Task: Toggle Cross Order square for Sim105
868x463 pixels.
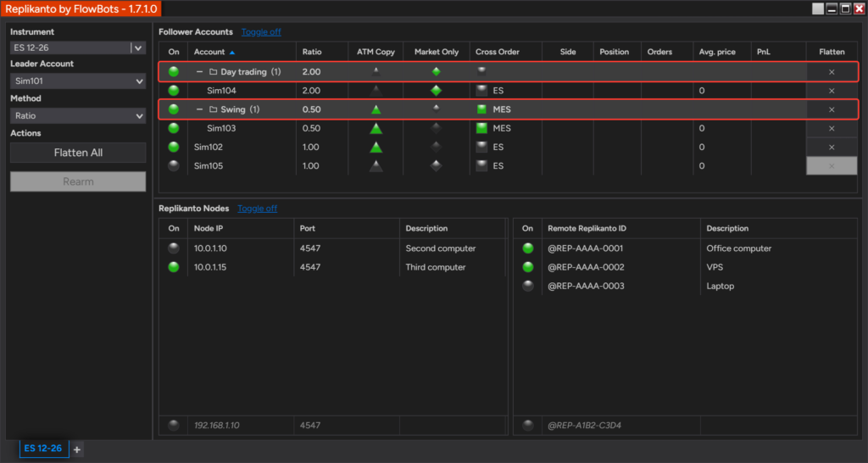Action: pos(481,165)
